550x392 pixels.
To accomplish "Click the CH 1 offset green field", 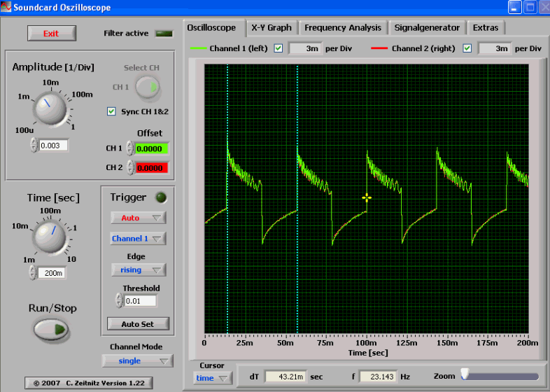I will click(152, 149).
